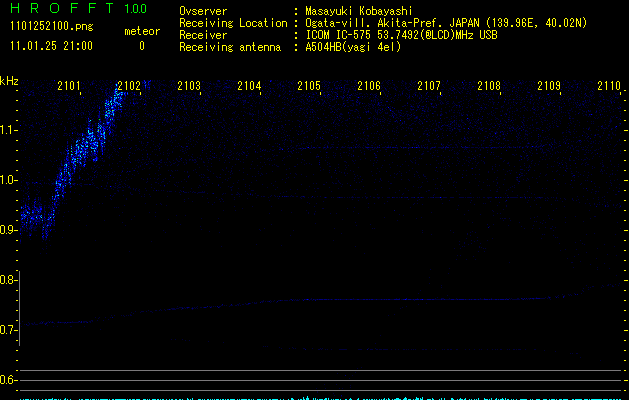
Task: Click the 0.7 kHz axis label
Action: click(x=8, y=330)
